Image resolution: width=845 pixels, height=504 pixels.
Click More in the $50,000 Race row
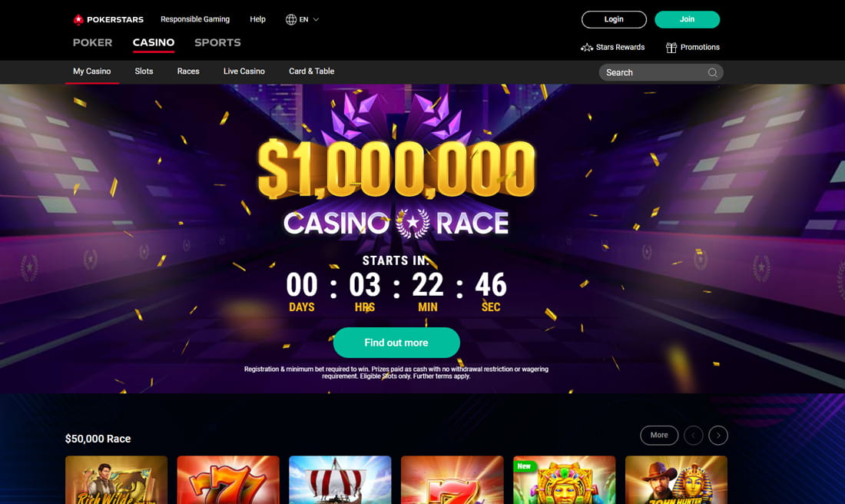pos(659,435)
